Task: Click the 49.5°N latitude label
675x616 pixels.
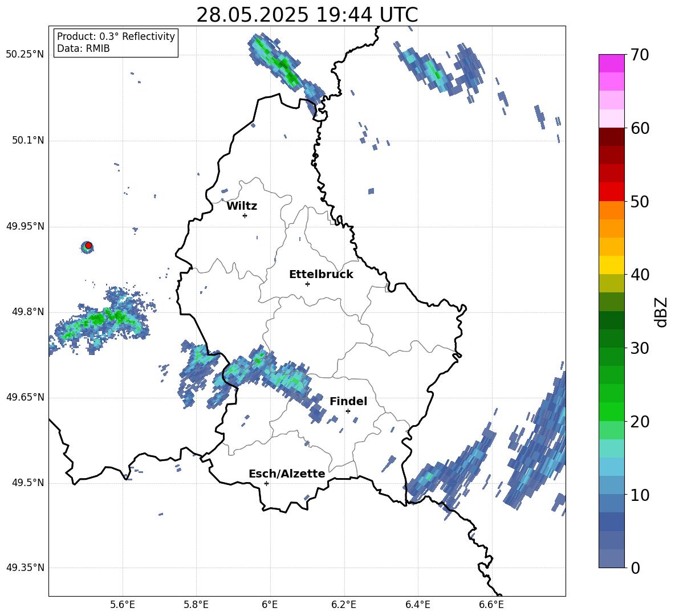Action: coord(27,482)
